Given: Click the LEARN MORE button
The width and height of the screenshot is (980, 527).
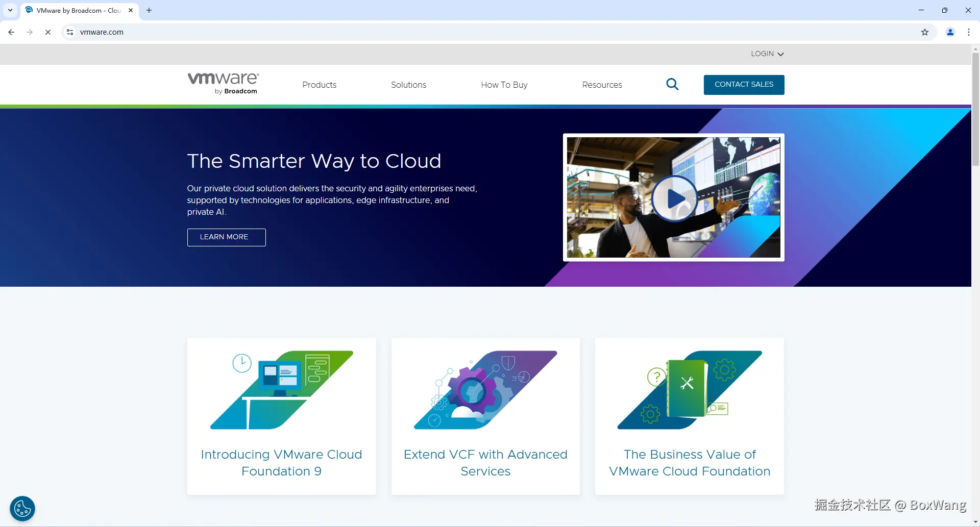Looking at the screenshot, I should click(227, 237).
